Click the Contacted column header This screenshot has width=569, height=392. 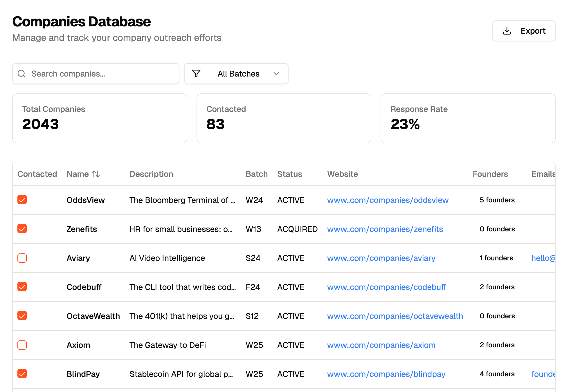[x=37, y=174]
